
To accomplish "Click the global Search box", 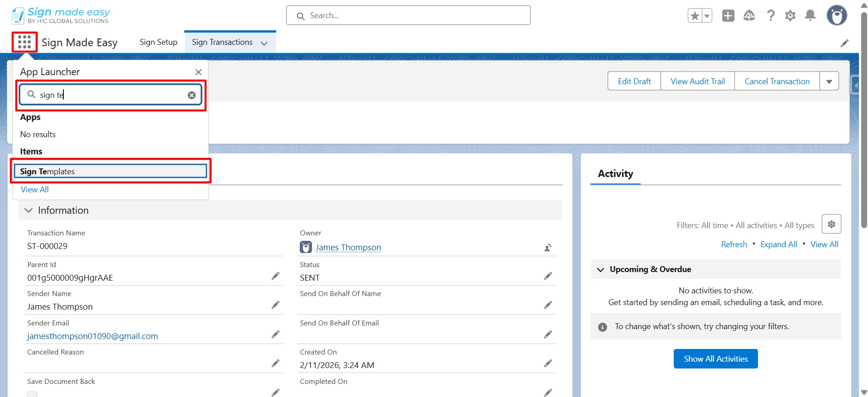I will coord(408,15).
